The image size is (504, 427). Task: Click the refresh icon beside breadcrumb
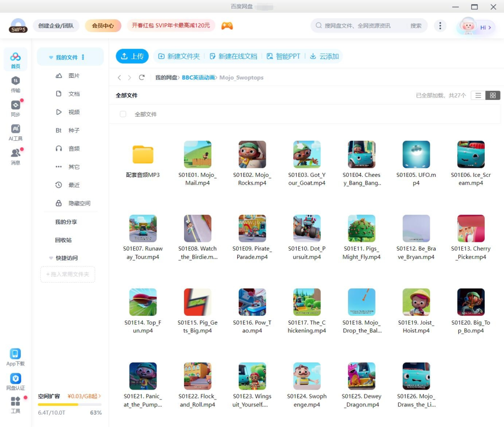(x=142, y=78)
